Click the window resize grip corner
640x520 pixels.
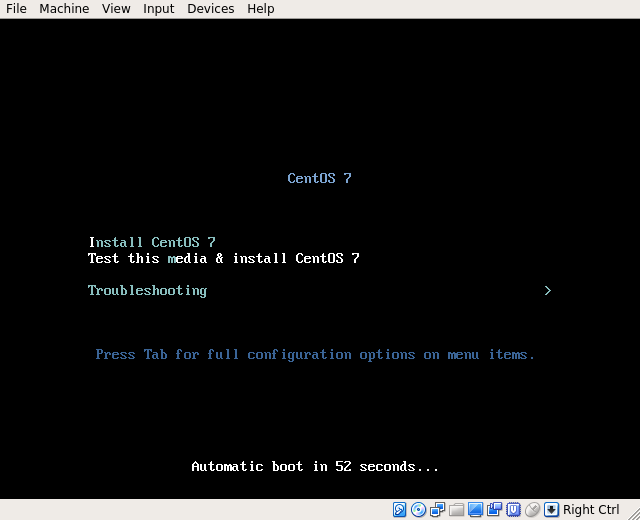634,514
